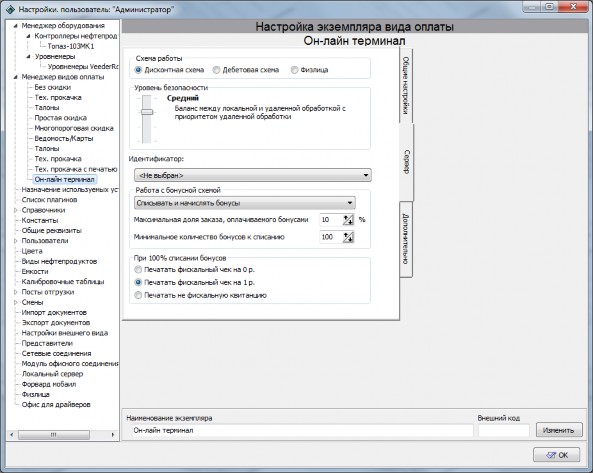Click the Изменить button
Screen dimensions: 593x473
(559, 430)
